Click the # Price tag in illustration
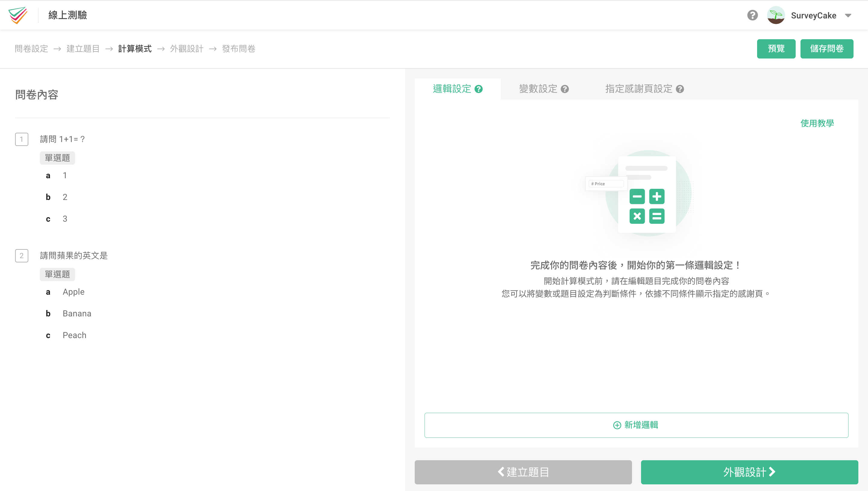868x491 pixels. [606, 184]
